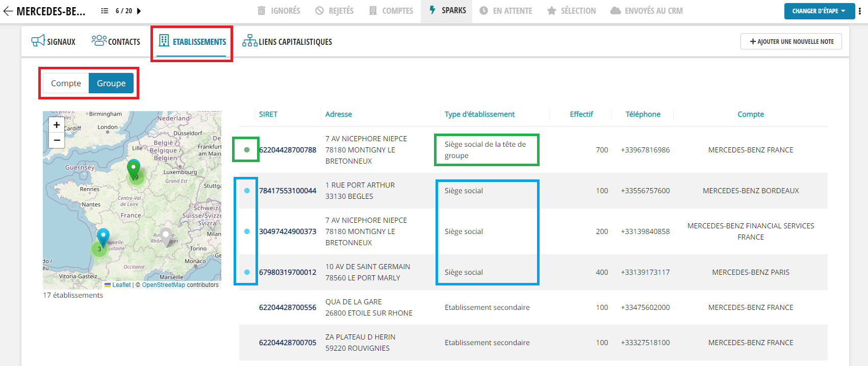Click green dot of SIRET 62204428700788
The height and width of the screenshot is (366, 868).
click(247, 150)
